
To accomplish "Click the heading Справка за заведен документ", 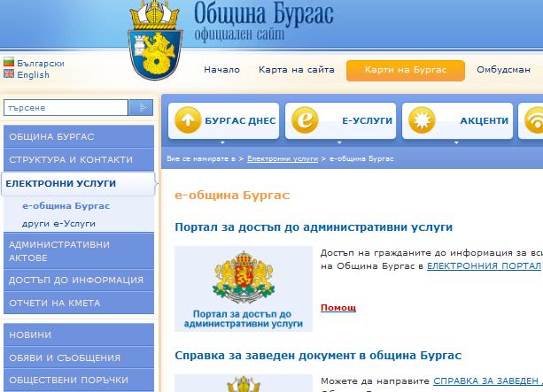I will 318,356.
